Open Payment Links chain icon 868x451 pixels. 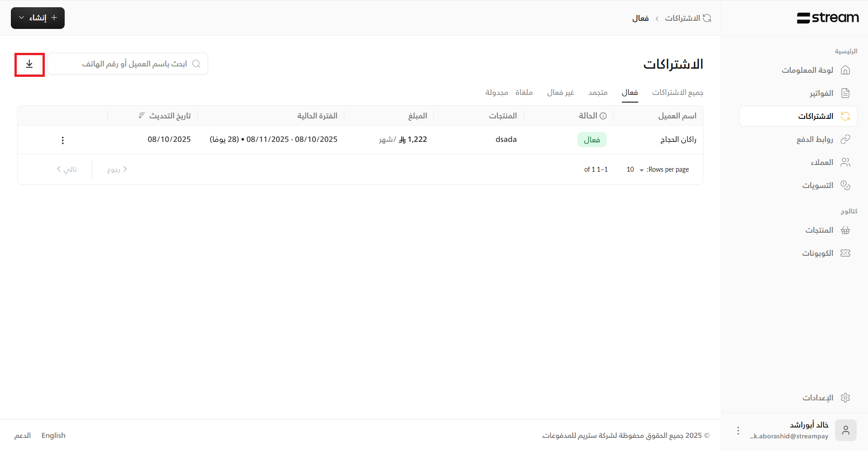tap(845, 139)
